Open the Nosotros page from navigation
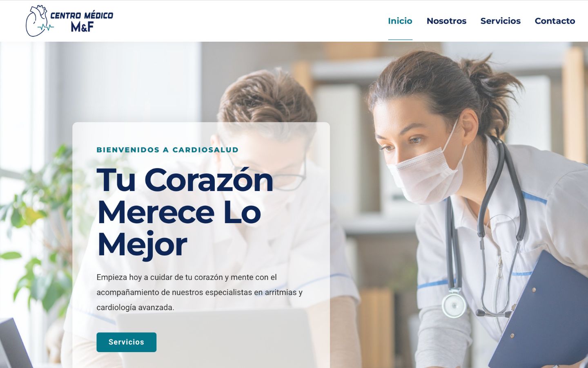 (x=446, y=21)
